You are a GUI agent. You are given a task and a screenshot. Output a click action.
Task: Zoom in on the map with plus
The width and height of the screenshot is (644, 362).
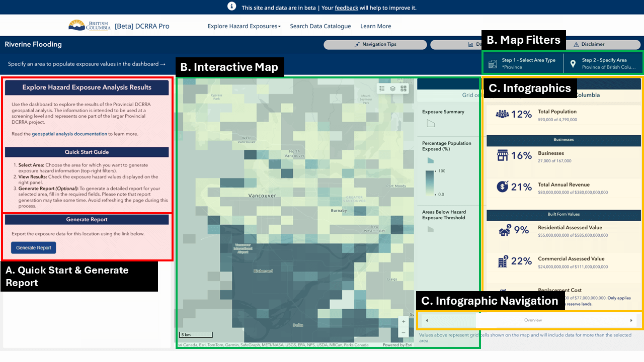pos(404,321)
